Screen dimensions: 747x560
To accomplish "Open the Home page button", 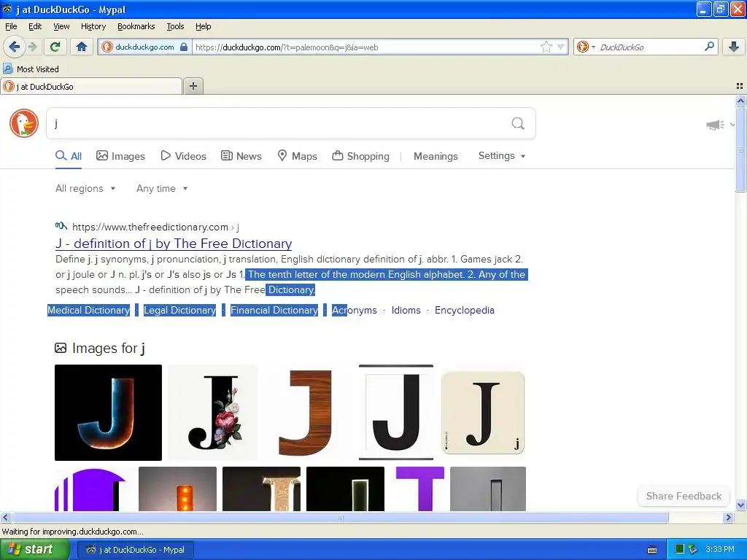I will (x=82, y=47).
